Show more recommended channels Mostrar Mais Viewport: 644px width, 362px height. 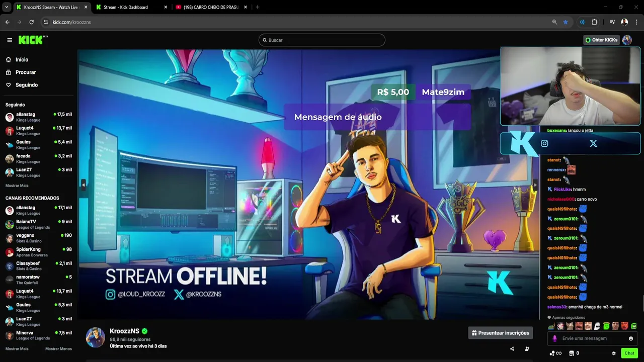[x=17, y=349]
